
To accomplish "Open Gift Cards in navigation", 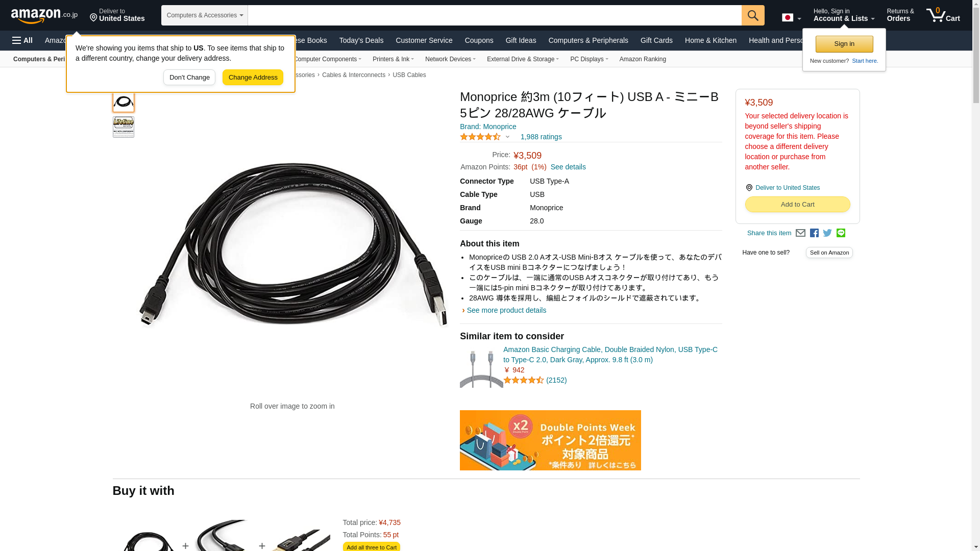I will click(656, 40).
